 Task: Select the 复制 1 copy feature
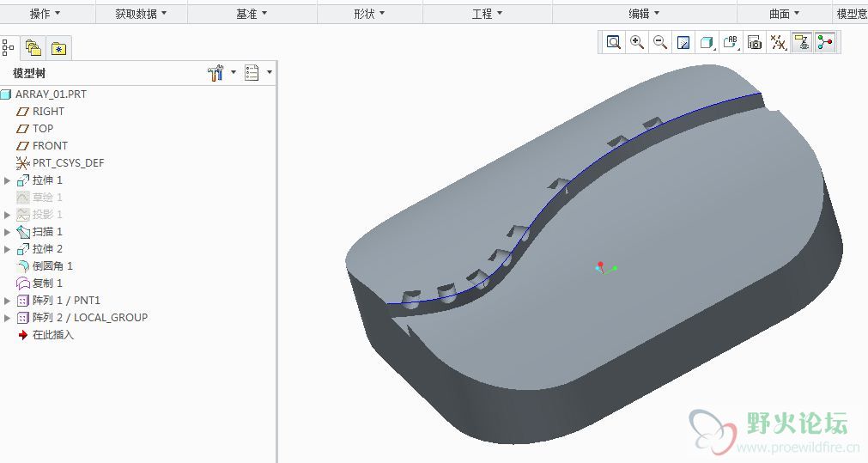(47, 283)
